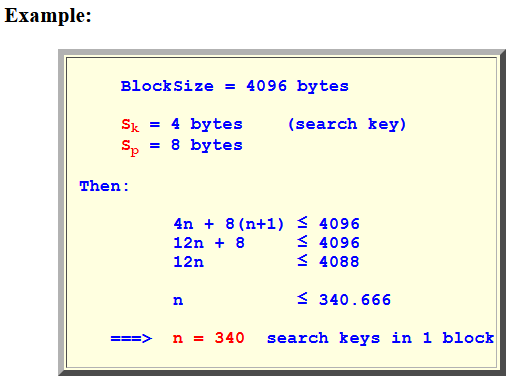
Task: Click the "Then:" label
Action: (104, 186)
